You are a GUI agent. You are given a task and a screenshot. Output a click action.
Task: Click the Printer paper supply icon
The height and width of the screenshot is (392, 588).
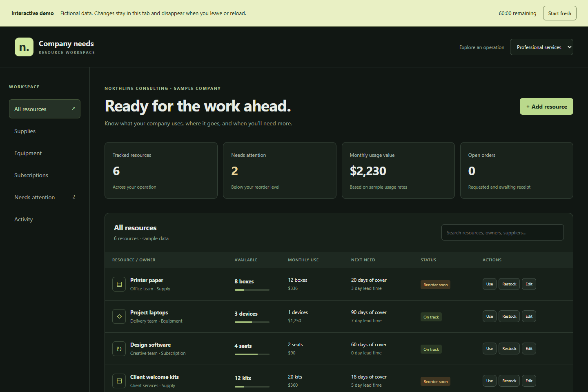pyautogui.click(x=119, y=284)
